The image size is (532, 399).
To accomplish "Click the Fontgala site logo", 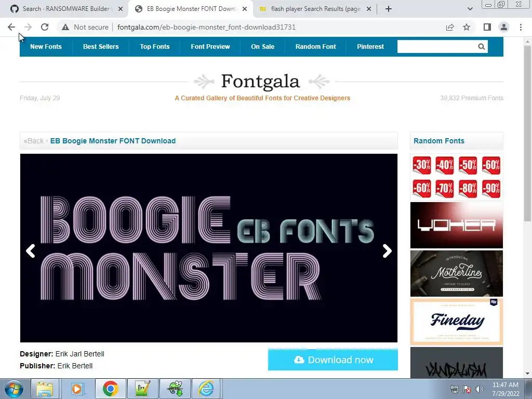I will coord(261,82).
